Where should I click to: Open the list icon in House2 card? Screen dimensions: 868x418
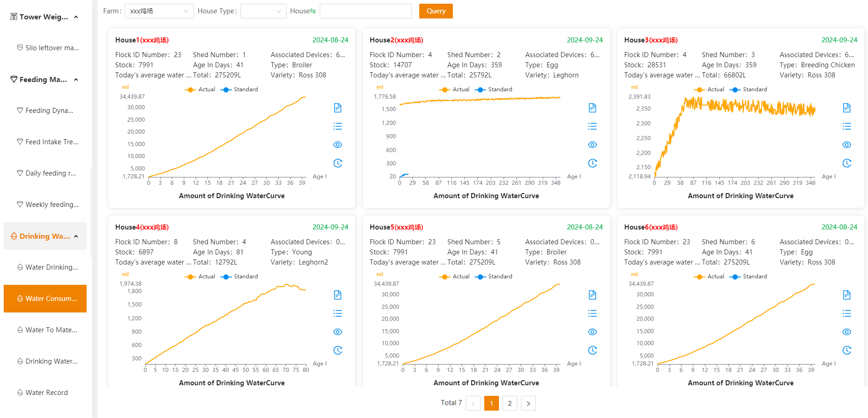coord(592,126)
